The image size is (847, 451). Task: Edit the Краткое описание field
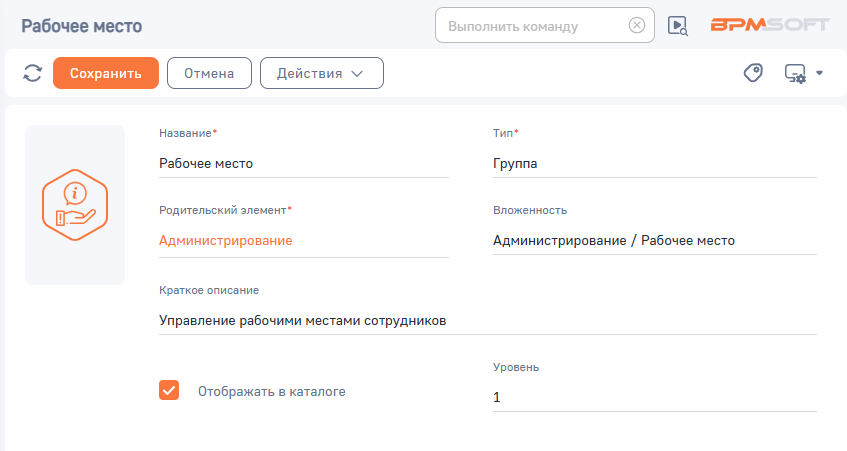(488, 321)
